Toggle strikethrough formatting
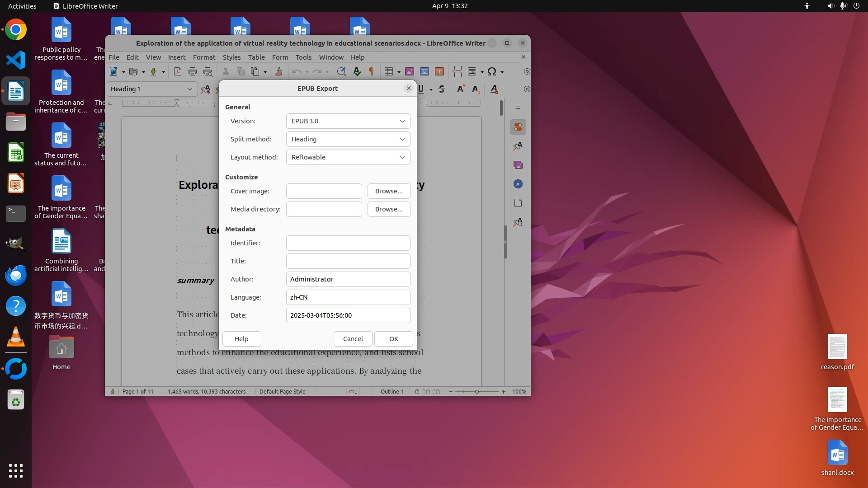The width and height of the screenshot is (868, 488). point(442,89)
